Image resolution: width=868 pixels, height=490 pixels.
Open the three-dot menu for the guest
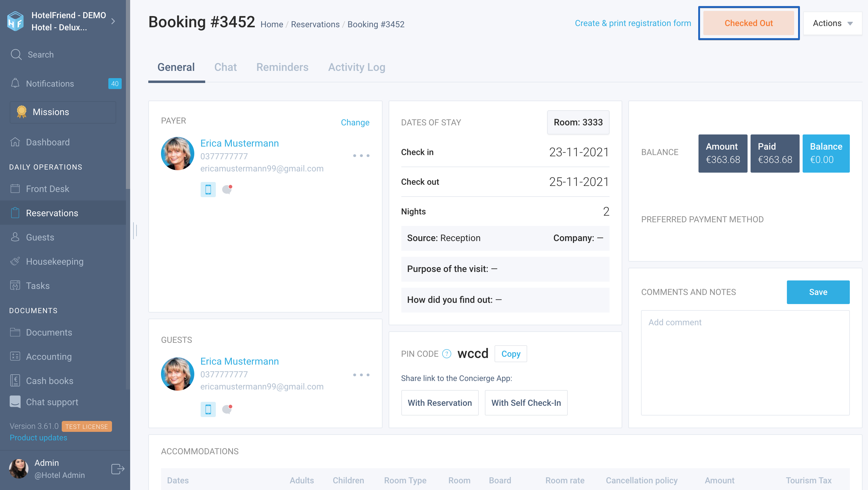click(361, 375)
